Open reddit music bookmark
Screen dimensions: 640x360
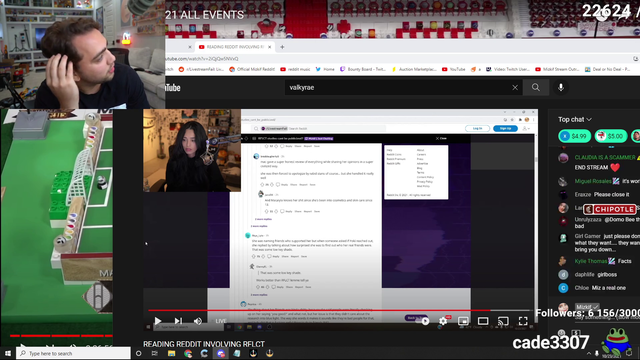(295, 69)
